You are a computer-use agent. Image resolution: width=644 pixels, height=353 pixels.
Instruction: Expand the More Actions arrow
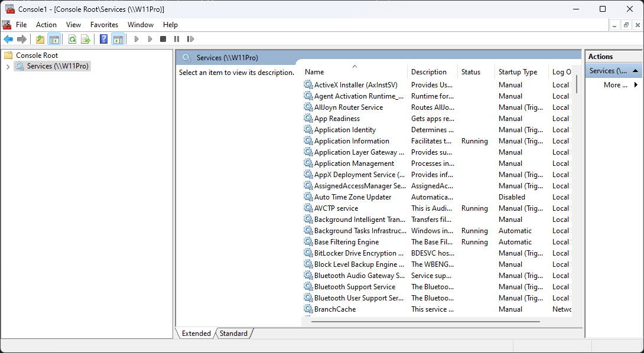[x=636, y=85]
